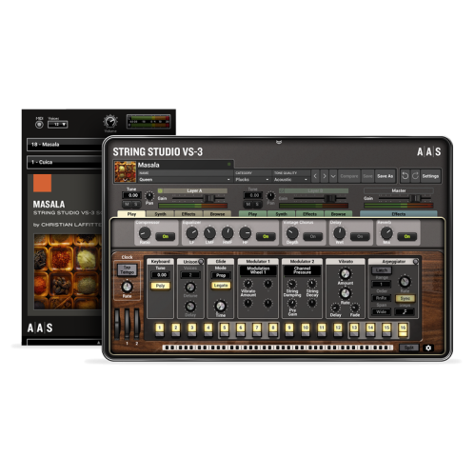Click the Masala pack thumbnail in String Studio
Viewport: 475px width, 476px height.
(126, 171)
